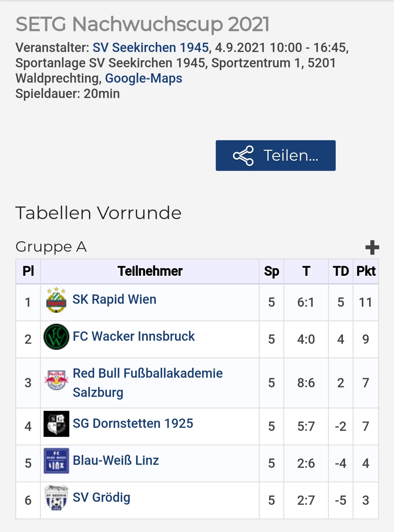Screen dimensions: 394x532
Task: Open the FC Wacker Innsbruck team link
Action: (134, 336)
